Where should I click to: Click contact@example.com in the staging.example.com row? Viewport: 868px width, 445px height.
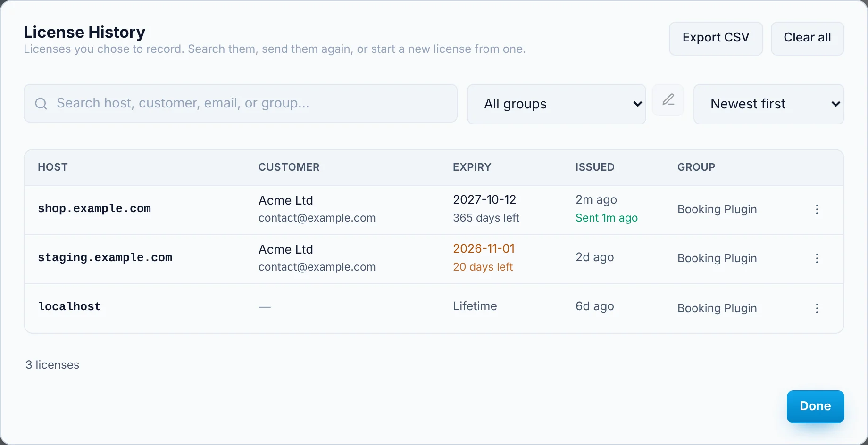[x=317, y=267]
